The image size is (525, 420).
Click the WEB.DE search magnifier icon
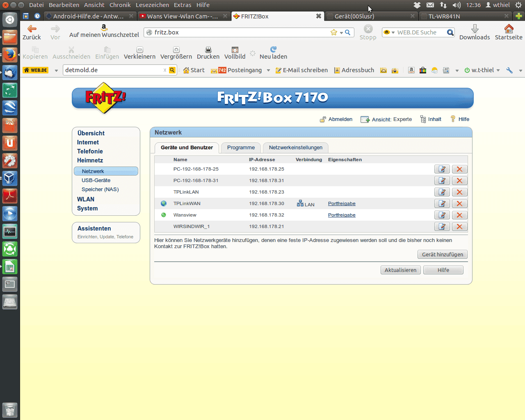pyautogui.click(x=450, y=32)
